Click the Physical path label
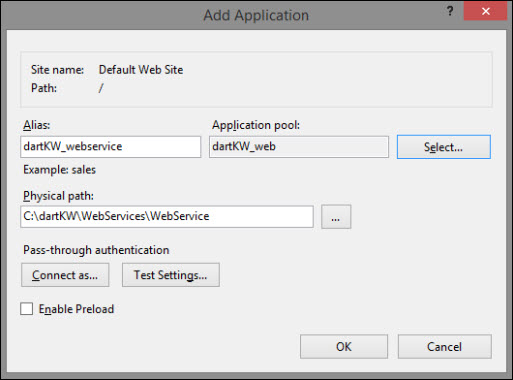Screen dimensions: 513x380 click(x=58, y=196)
